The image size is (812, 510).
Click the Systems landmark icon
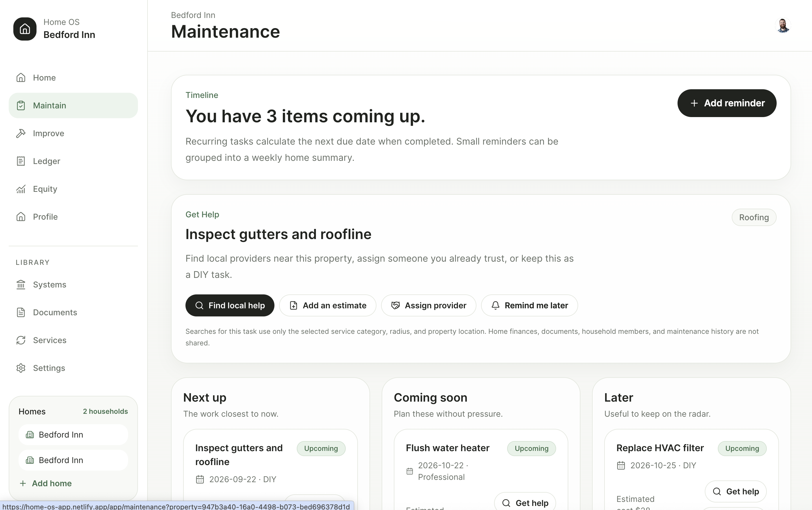pos(21,285)
